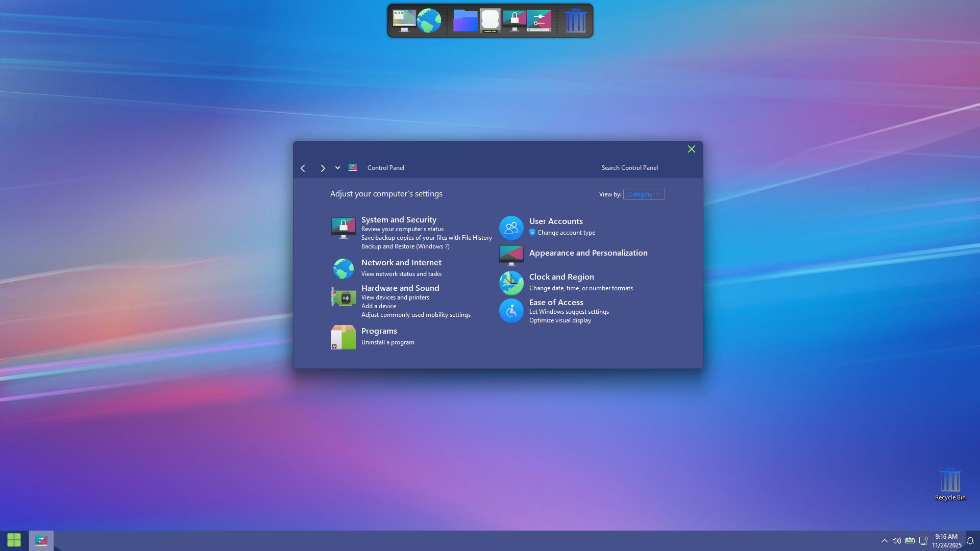
Task: Go back with the left arrow button
Action: (303, 168)
